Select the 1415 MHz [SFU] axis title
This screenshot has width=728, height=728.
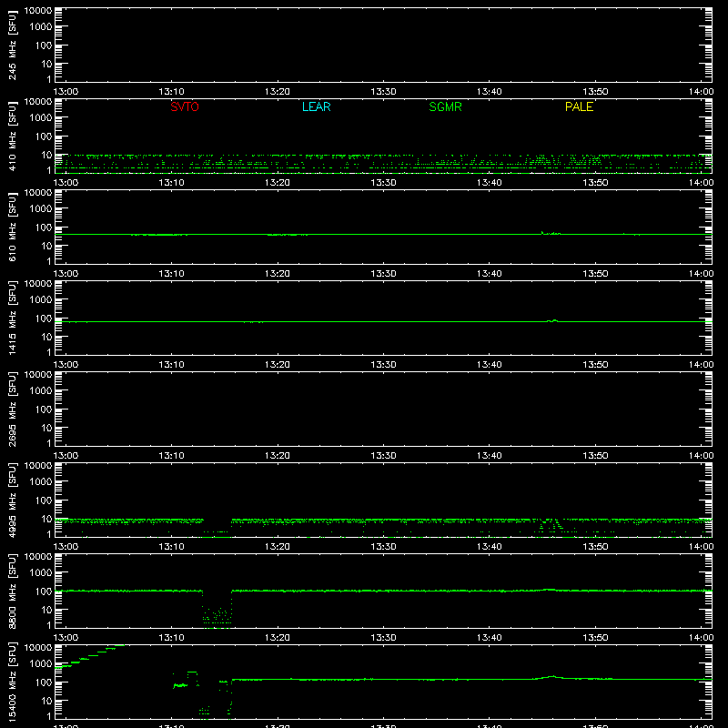(x=12, y=318)
